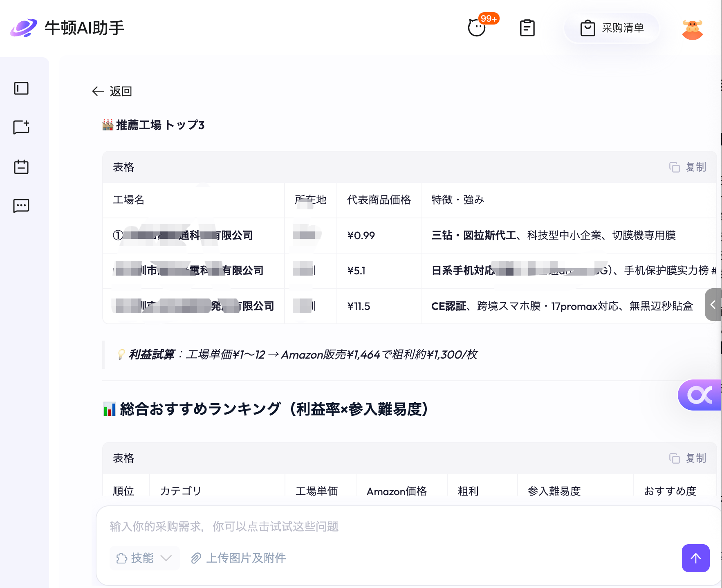The width and height of the screenshot is (722, 588).
Task: Go back using the 返回 arrow
Action: pyautogui.click(x=112, y=91)
